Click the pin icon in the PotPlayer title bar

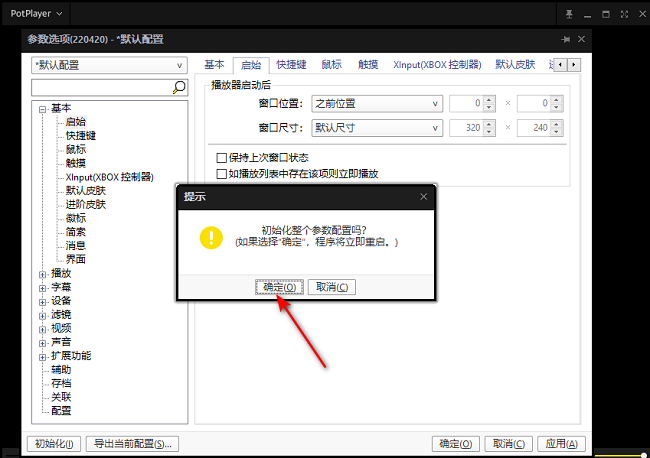(x=569, y=14)
